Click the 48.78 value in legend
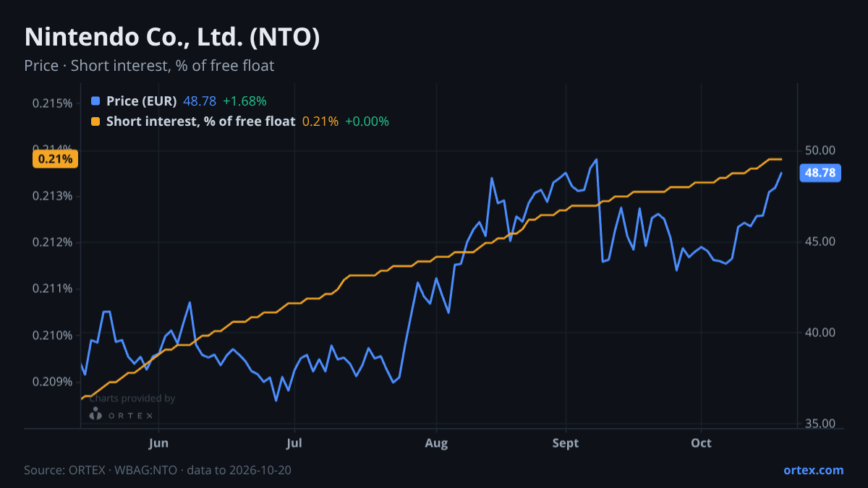 pyautogui.click(x=200, y=101)
